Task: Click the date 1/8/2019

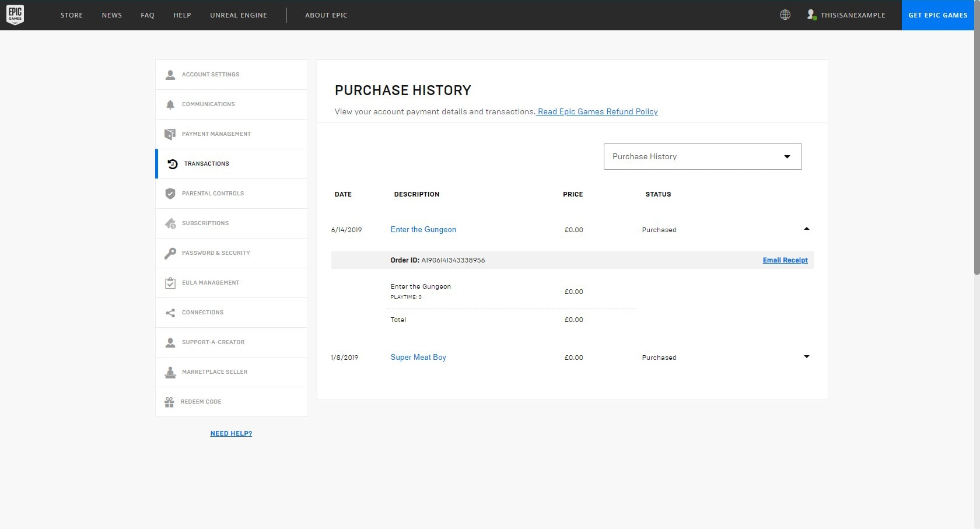Action: coord(345,358)
